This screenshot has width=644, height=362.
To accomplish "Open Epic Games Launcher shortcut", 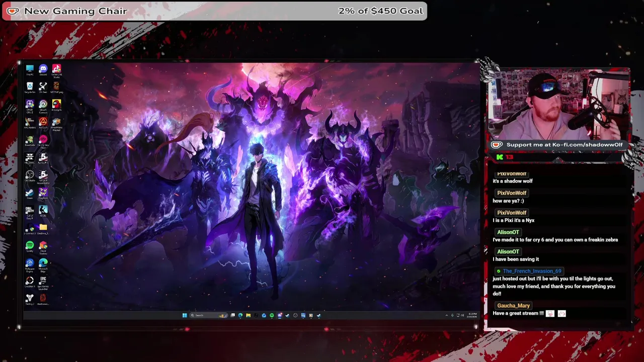I will 43,283.
